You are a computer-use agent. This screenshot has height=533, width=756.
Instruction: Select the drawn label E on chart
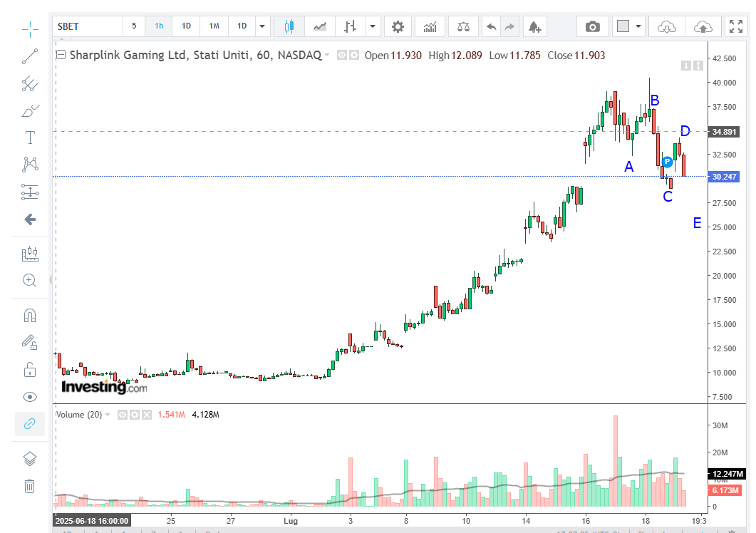coord(697,223)
